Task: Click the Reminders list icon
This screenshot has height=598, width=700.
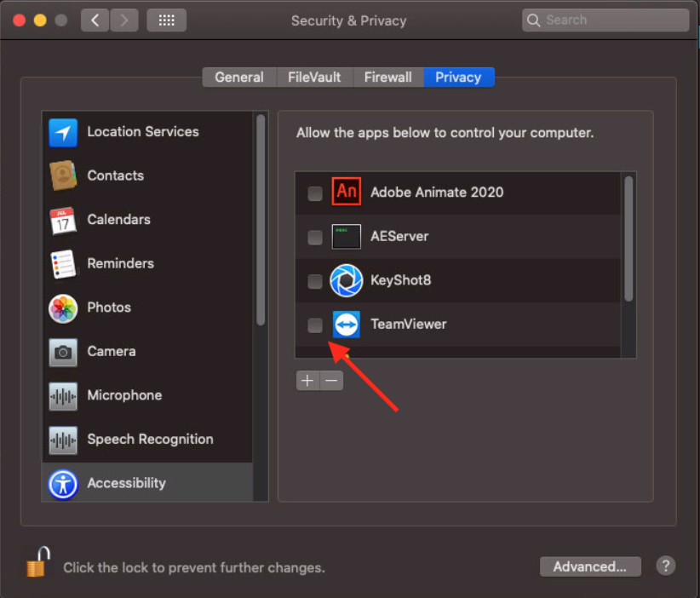Action: pyautogui.click(x=63, y=263)
